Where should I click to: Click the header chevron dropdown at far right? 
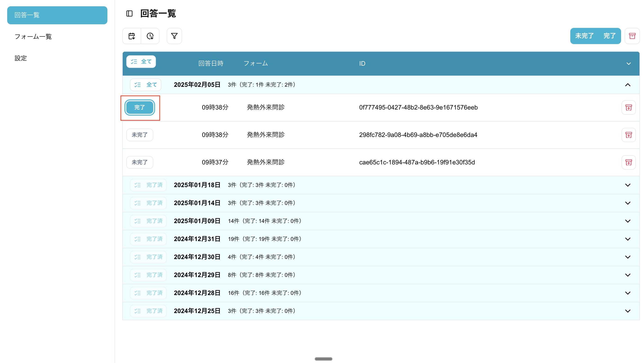[x=628, y=64]
